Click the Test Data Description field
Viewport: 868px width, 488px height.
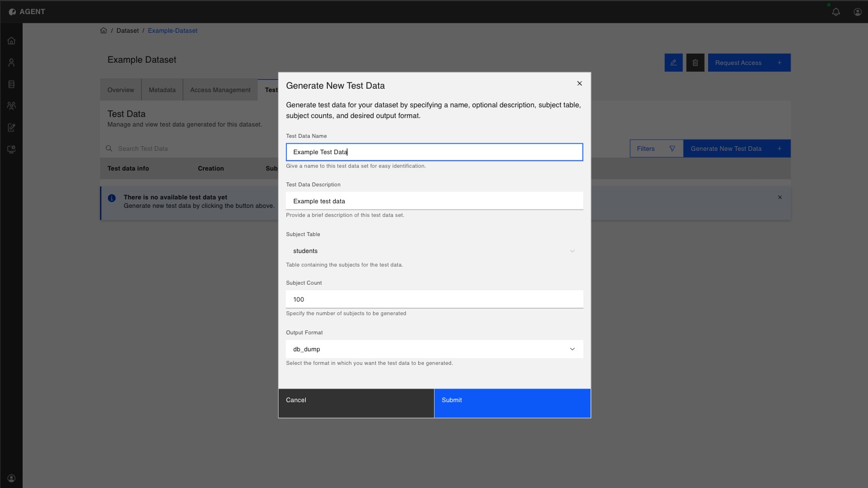[434, 201]
